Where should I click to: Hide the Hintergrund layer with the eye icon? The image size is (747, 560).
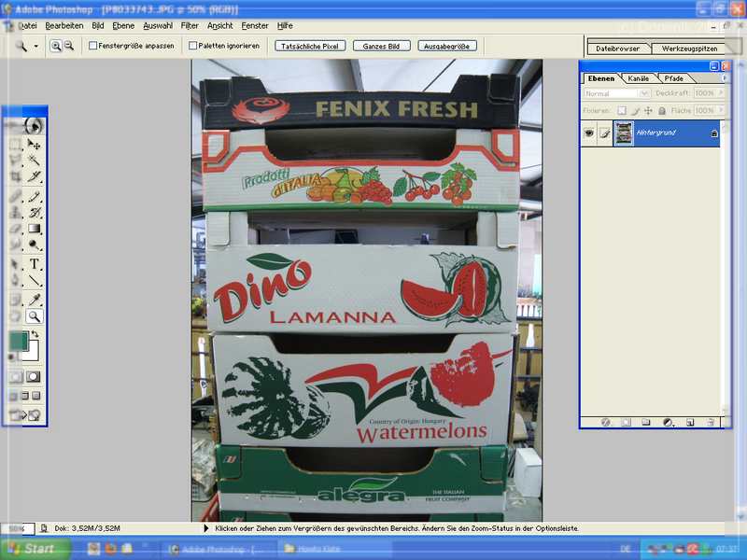[x=589, y=133]
